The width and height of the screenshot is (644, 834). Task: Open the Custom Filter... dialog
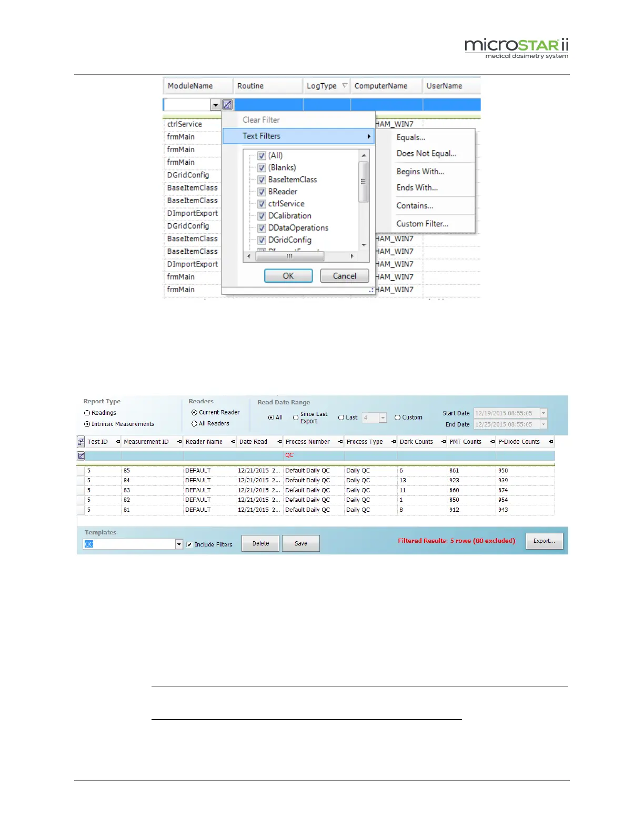point(422,224)
